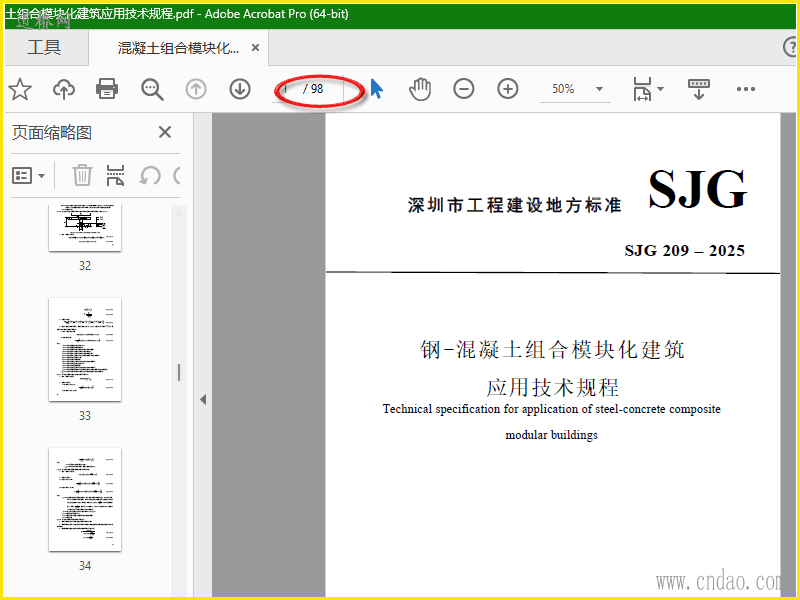Select page 34 thumbnail
This screenshot has height=600, width=800.
[x=85, y=499]
